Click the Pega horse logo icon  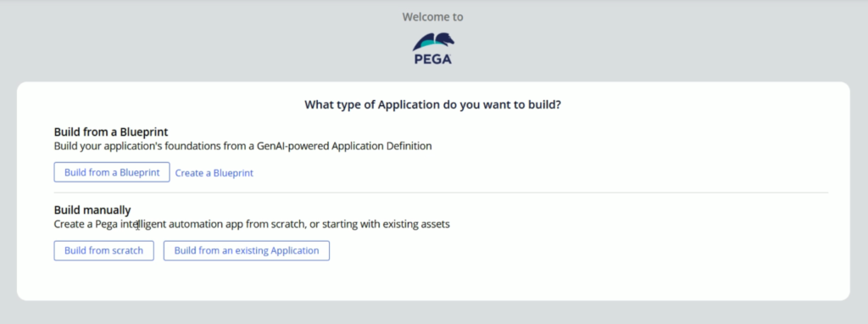tap(433, 42)
